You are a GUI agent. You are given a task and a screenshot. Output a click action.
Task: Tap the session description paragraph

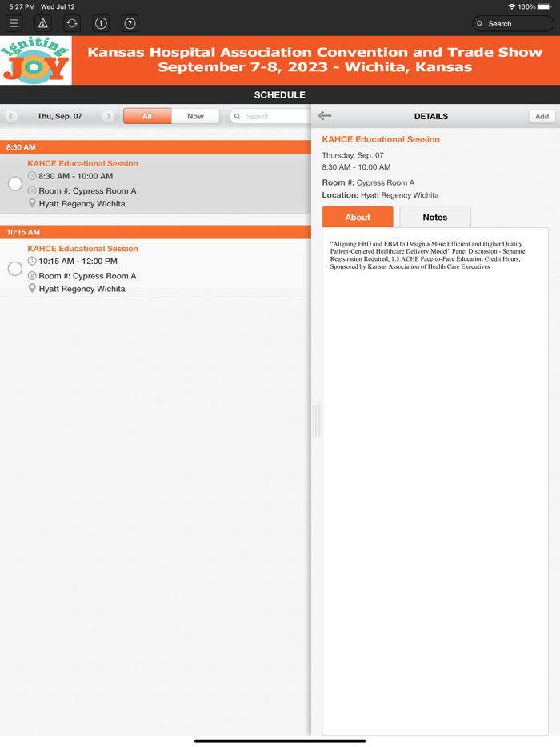(427, 255)
